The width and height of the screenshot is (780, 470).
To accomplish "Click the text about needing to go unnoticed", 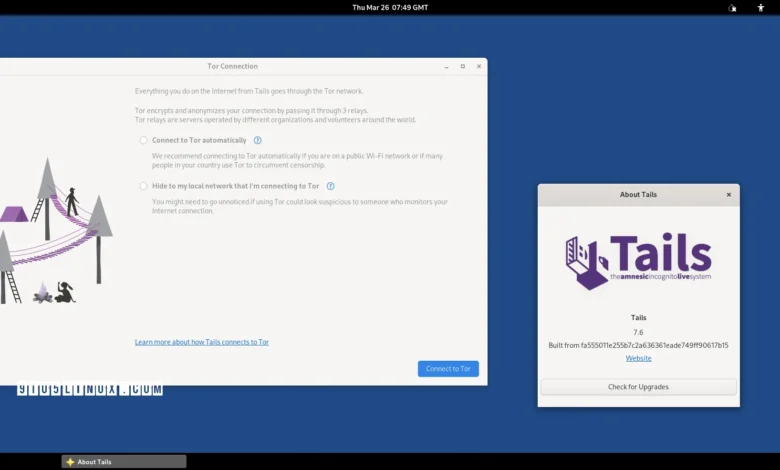I will (300, 206).
